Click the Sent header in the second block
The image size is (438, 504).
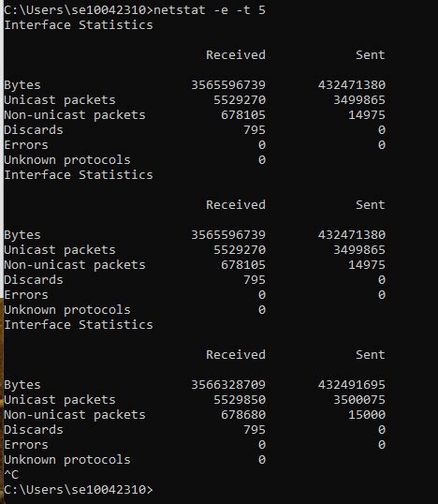(x=371, y=205)
